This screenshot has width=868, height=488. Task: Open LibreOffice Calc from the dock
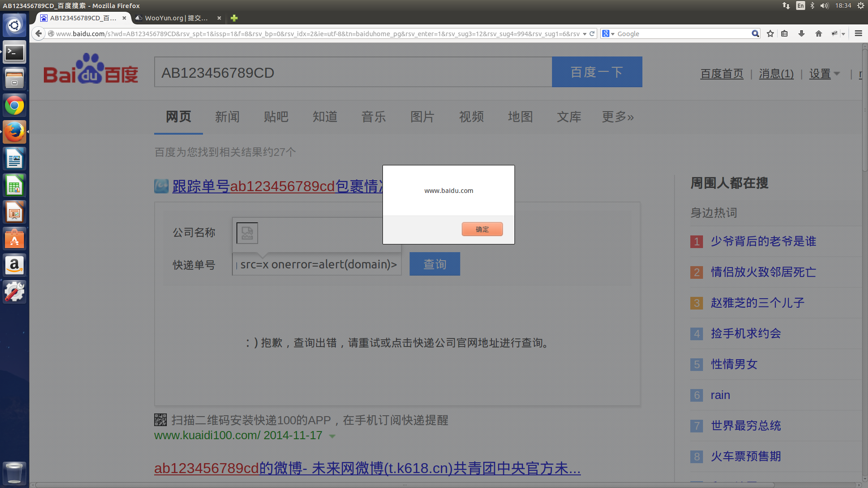click(x=14, y=185)
